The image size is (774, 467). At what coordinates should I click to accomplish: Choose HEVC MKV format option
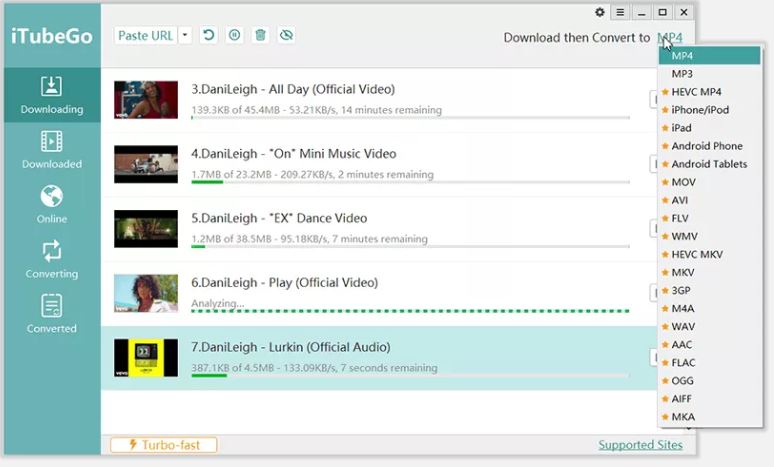point(709,254)
